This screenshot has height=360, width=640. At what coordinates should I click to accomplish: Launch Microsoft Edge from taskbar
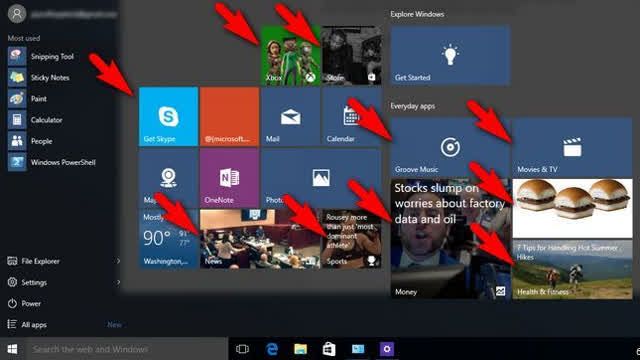pyautogui.click(x=272, y=349)
